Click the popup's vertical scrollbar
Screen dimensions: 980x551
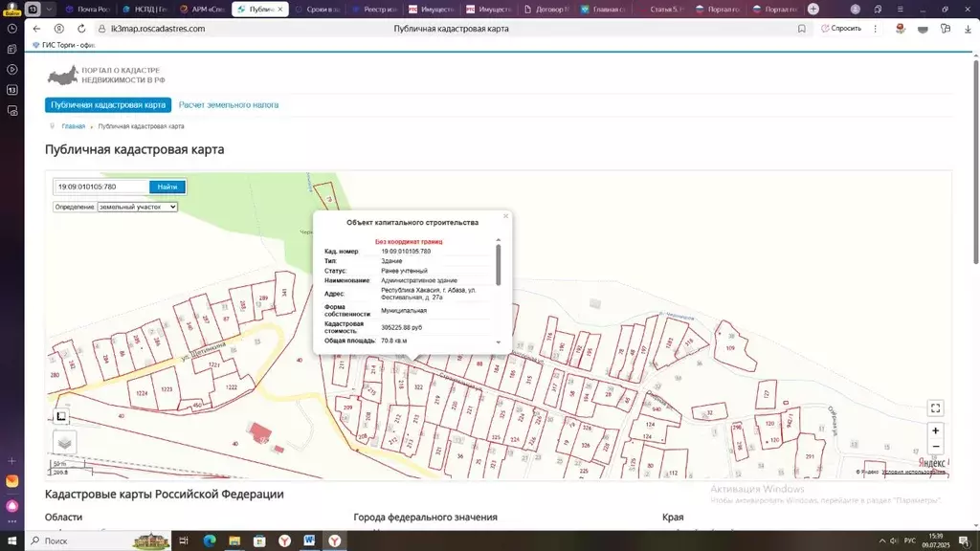click(498, 265)
